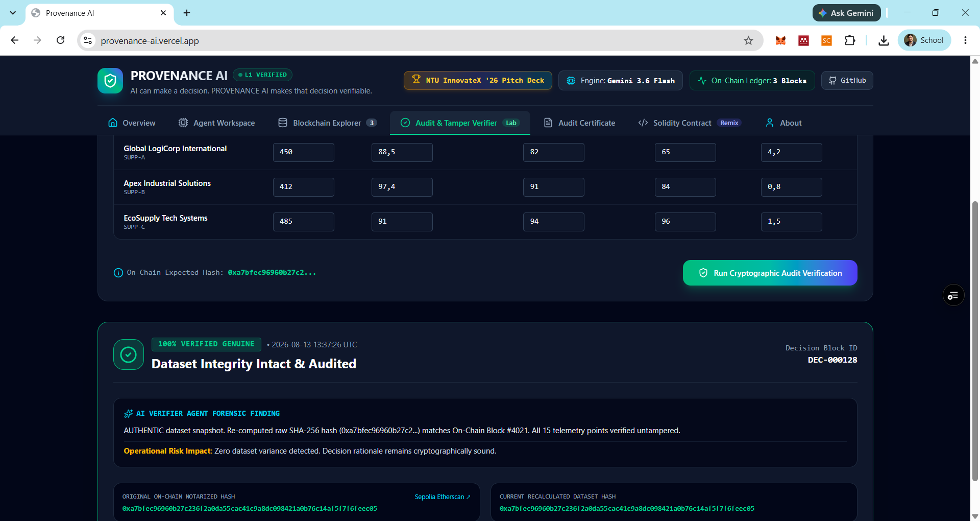Viewport: 980px width, 521px height.
Task: Edit Global LogiCorp 65 field
Action: (685, 152)
